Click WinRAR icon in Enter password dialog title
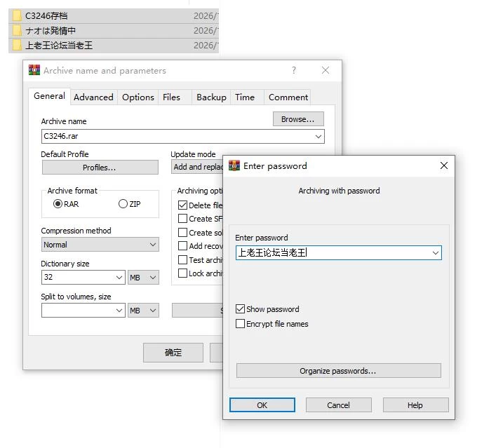Image resolution: width=503 pixels, height=448 pixels. click(x=234, y=165)
